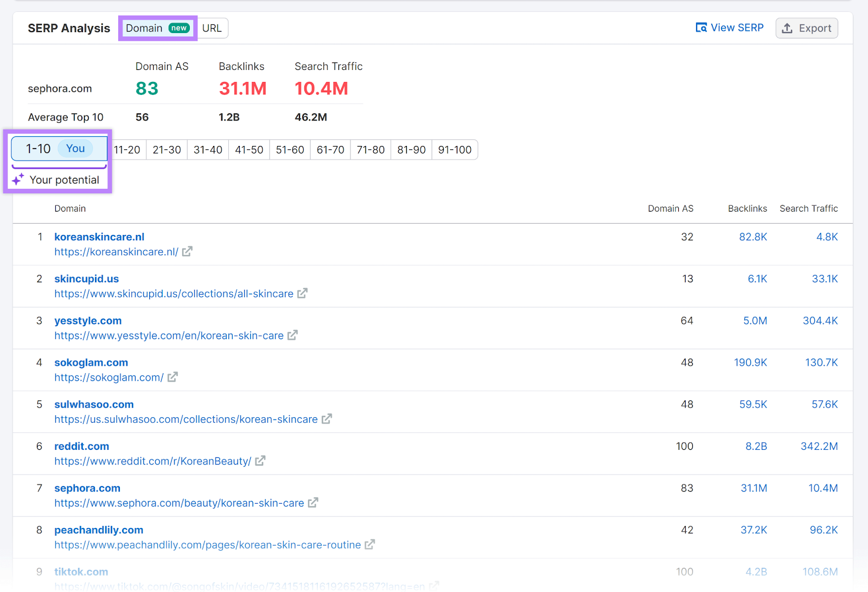This screenshot has width=868, height=592.
Task: Open external link icon for sephora.com URL
Action: coord(313,503)
